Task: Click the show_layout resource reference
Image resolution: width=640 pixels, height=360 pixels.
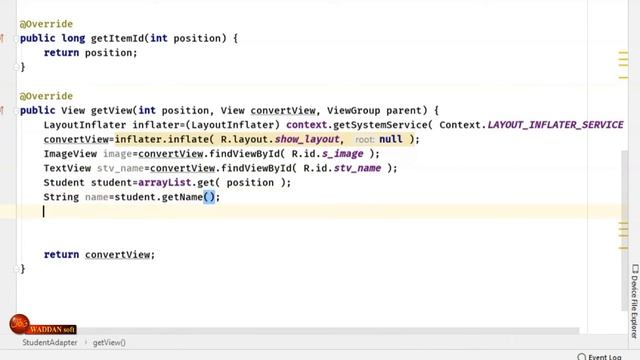Action: pyautogui.click(x=307, y=139)
